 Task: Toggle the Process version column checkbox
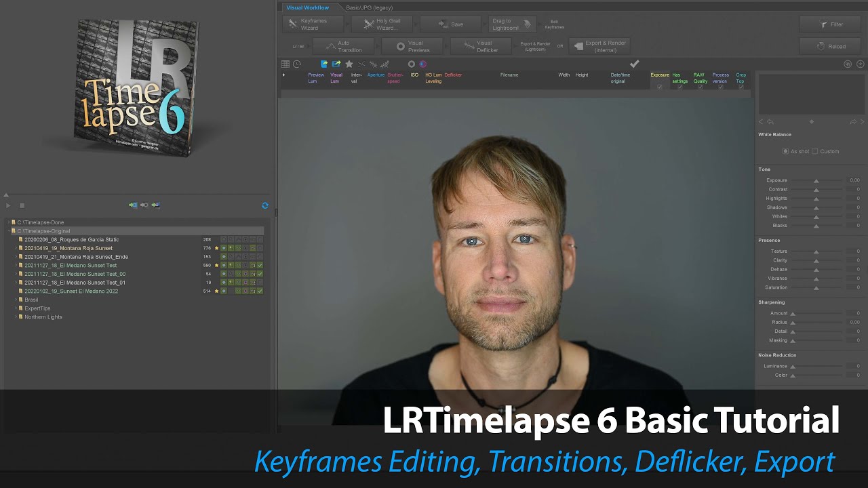(x=721, y=87)
